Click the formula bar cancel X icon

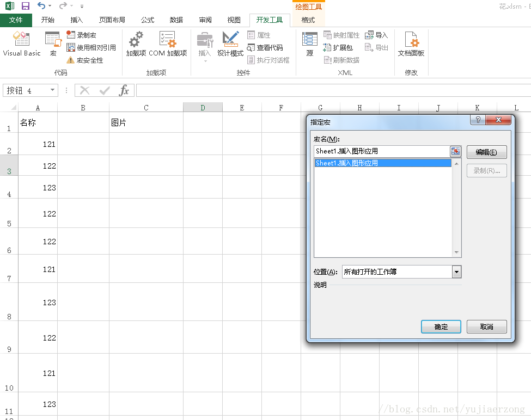[84, 90]
